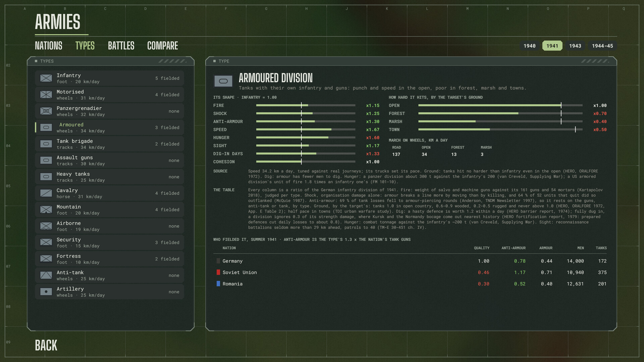The height and width of the screenshot is (362, 644).
Task: Click the TANKS column header
Action: (x=601, y=248)
